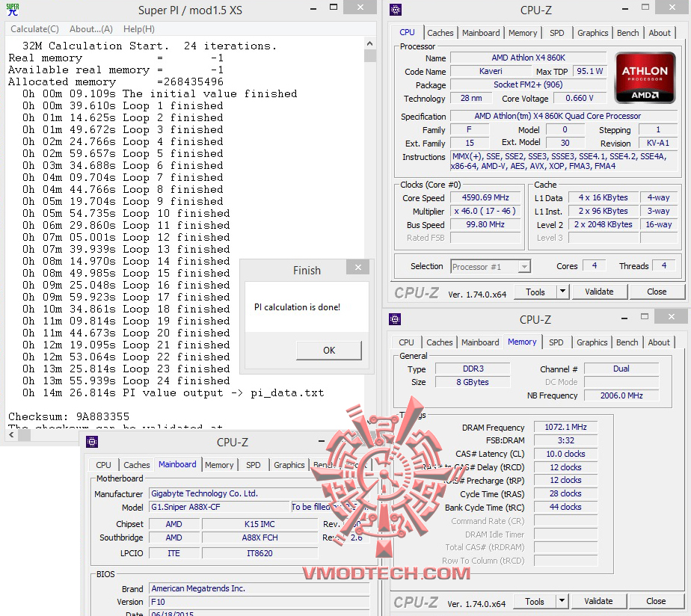This screenshot has width=691, height=616.
Task: Click Close button in Memory CPU-Z window
Action: tap(656, 601)
